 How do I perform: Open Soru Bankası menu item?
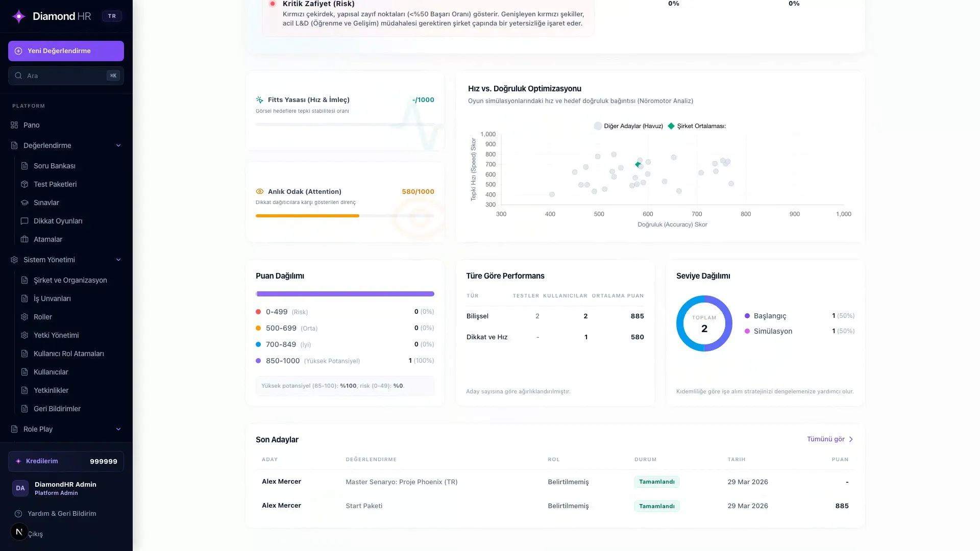coord(70,166)
